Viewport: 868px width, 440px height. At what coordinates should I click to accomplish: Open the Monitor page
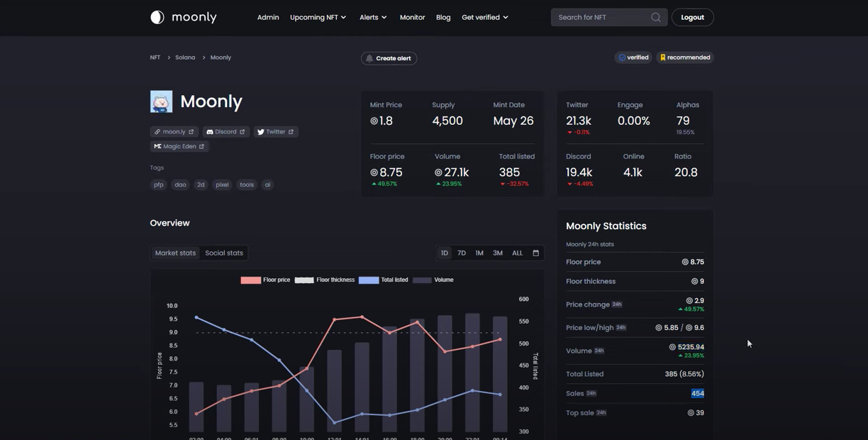click(412, 17)
